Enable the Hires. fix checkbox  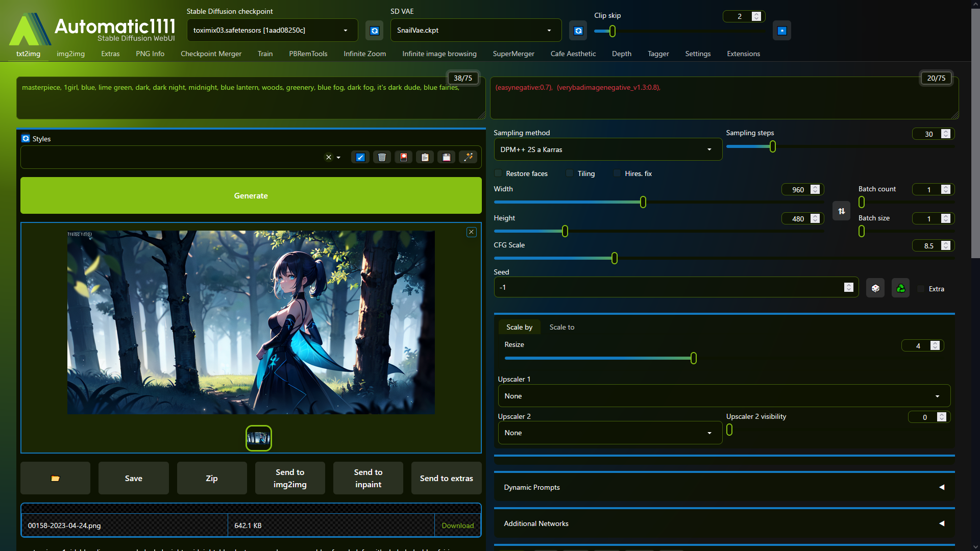(x=617, y=173)
